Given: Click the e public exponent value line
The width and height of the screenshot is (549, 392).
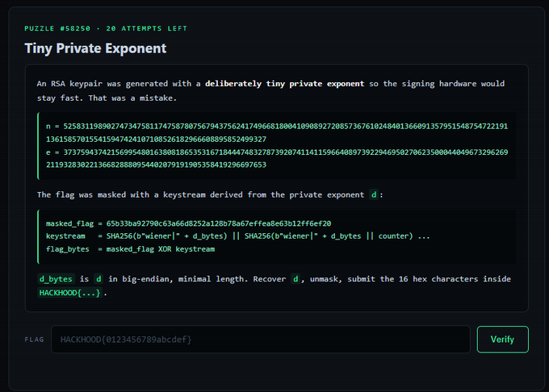Looking at the screenshot, I should [x=277, y=158].
